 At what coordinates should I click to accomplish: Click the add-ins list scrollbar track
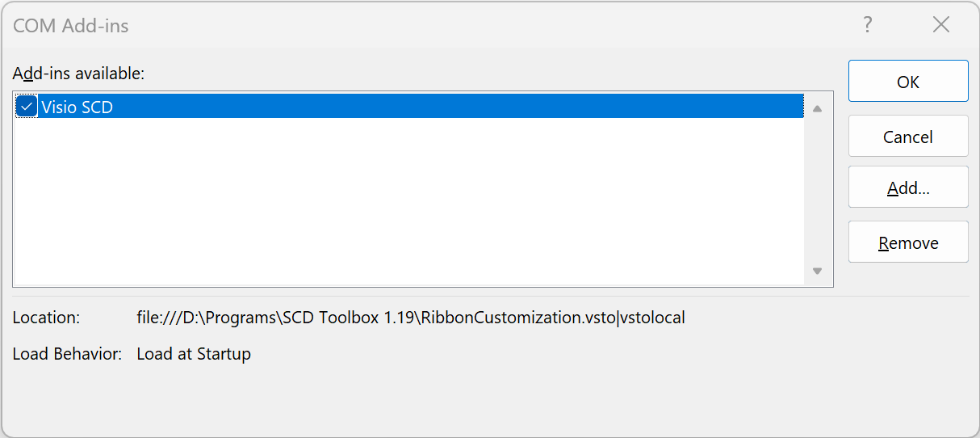coord(817,190)
